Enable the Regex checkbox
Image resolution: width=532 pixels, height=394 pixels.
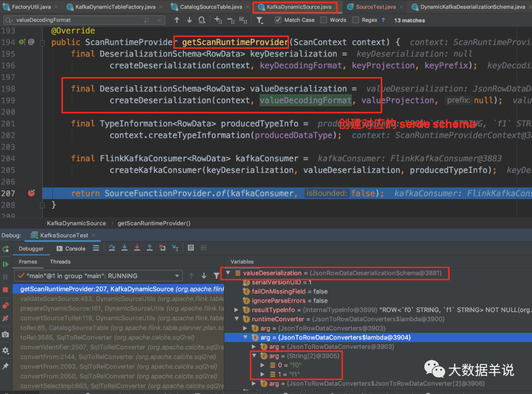[356, 20]
